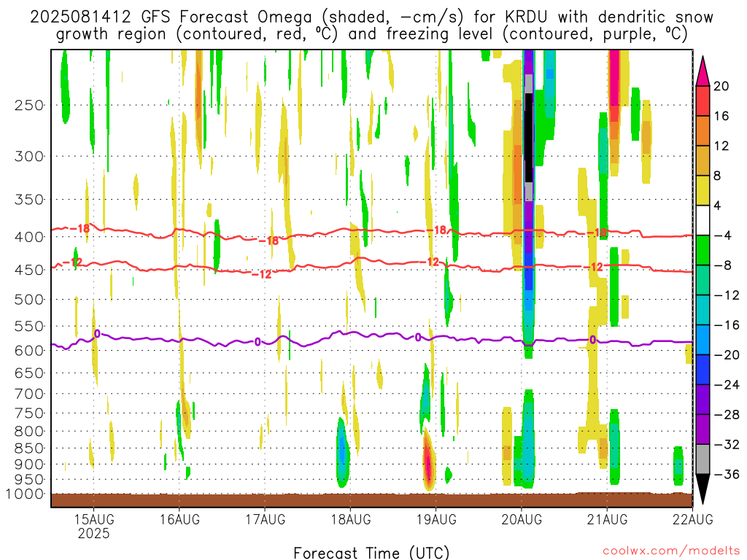Viewport: 747px width, 560px height.
Task: Click the white -4-to-4 colorbar segment
Action: (703, 220)
